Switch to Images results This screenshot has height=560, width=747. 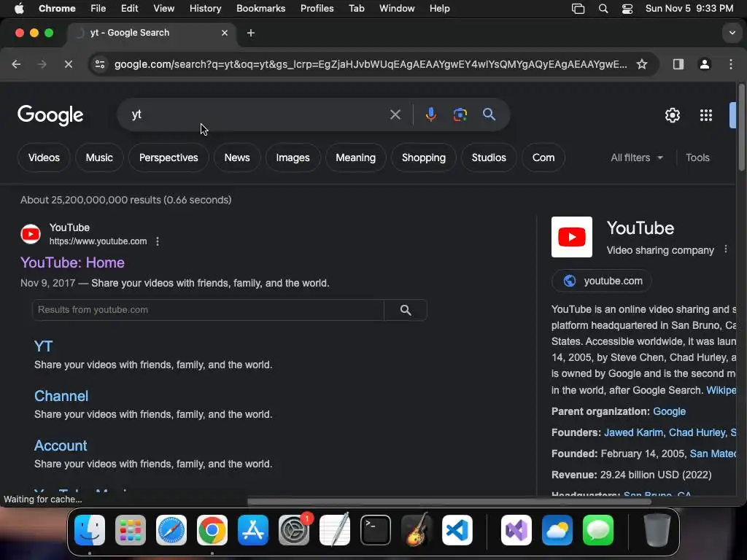pos(293,157)
